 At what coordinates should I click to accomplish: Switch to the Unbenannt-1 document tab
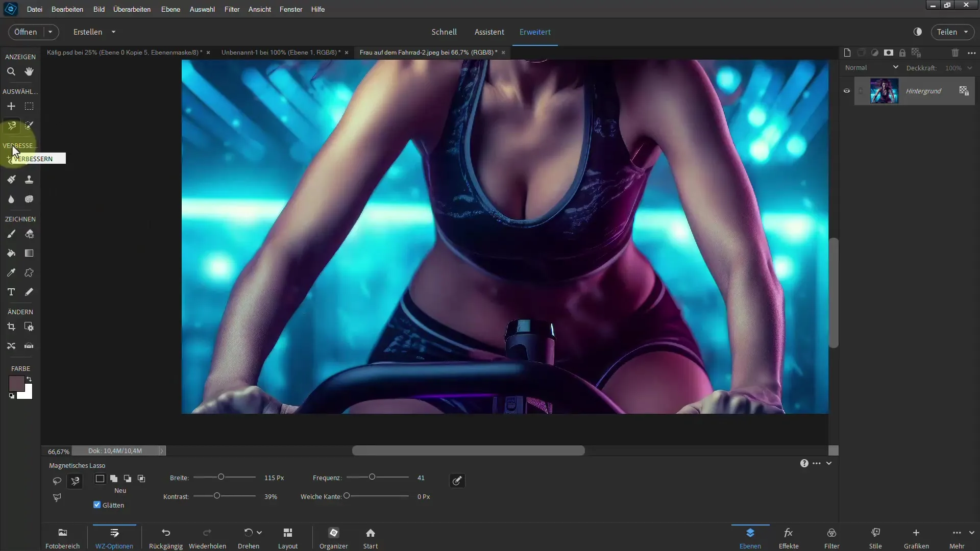[x=281, y=52]
